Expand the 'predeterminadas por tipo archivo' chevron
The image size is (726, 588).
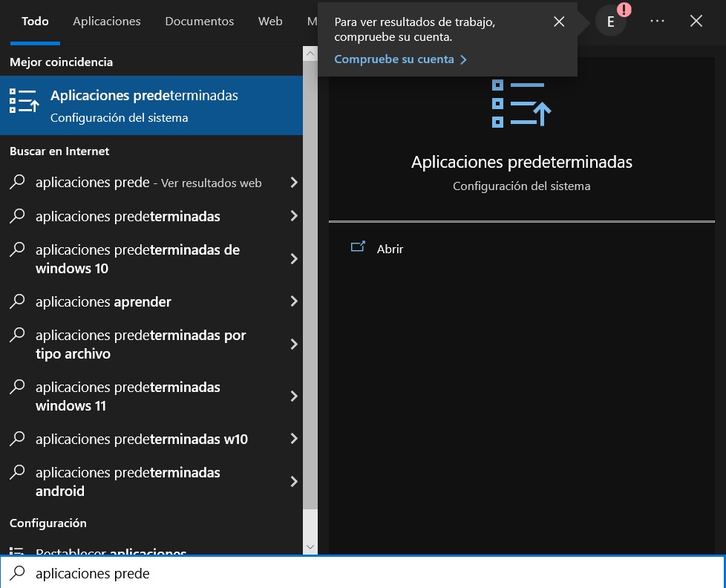(x=293, y=344)
